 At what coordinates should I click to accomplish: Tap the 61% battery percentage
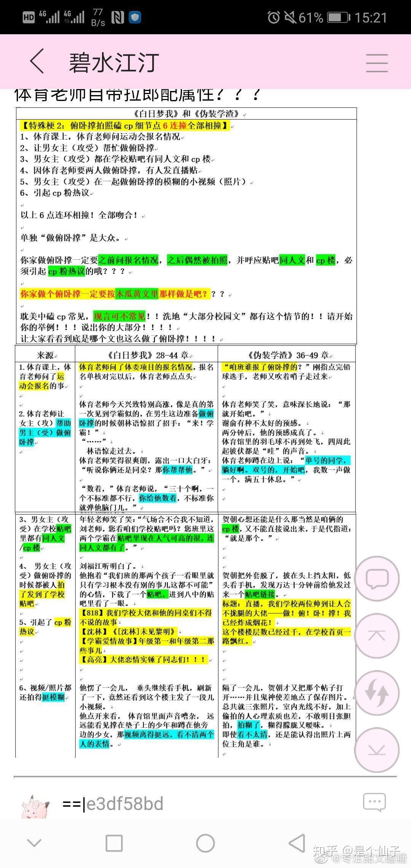point(311,18)
